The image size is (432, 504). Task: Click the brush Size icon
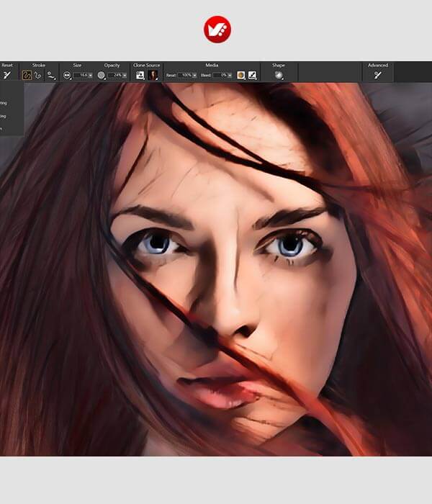point(67,75)
